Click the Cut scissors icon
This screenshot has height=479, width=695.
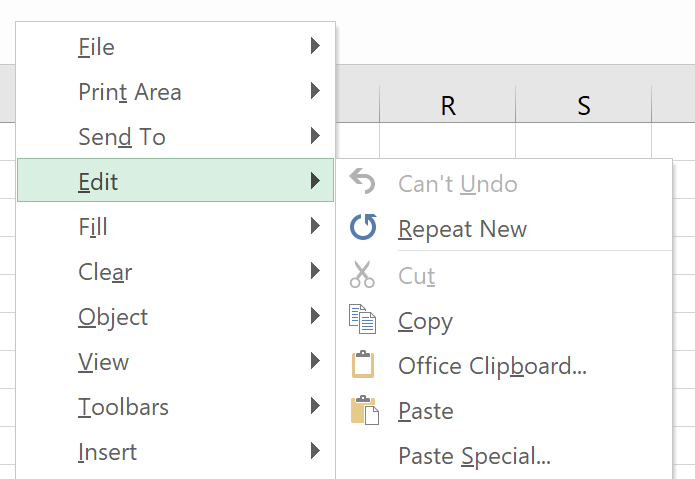tap(363, 274)
